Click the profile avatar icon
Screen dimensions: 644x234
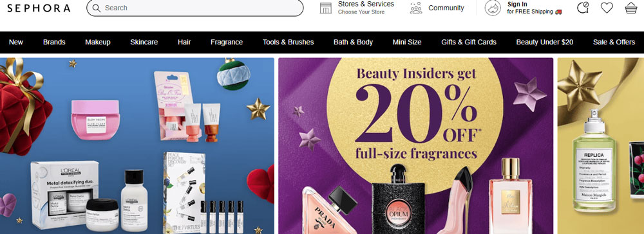(493, 8)
